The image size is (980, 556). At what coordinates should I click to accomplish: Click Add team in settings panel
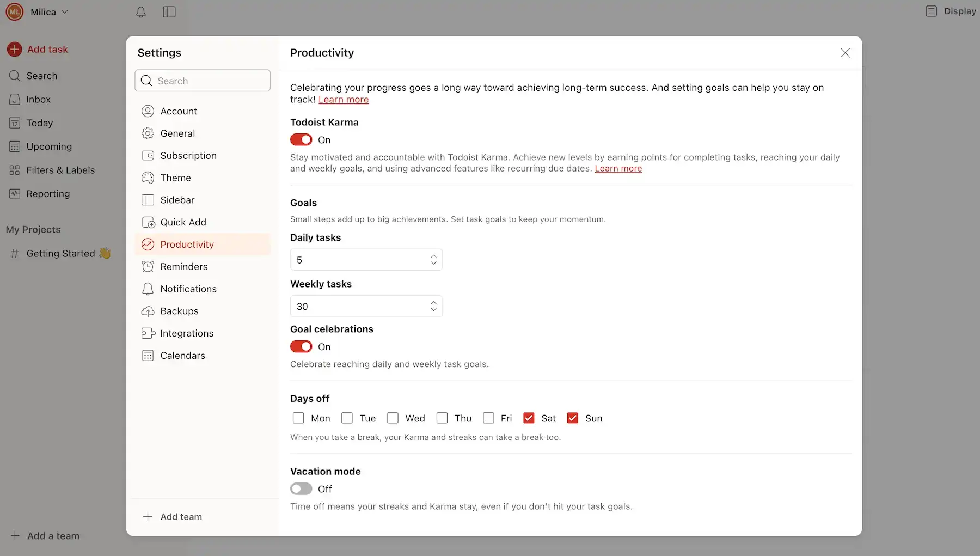tap(172, 517)
